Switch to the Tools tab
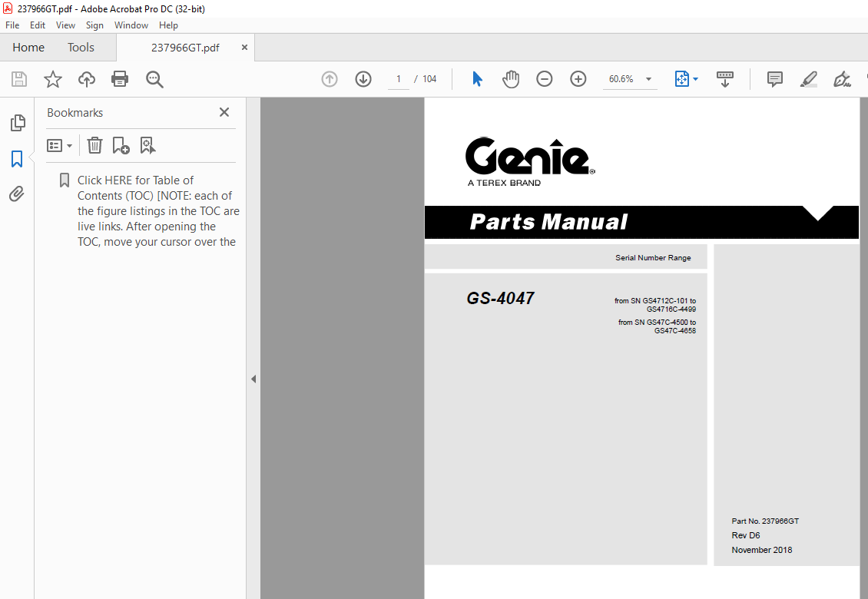 pyautogui.click(x=81, y=48)
